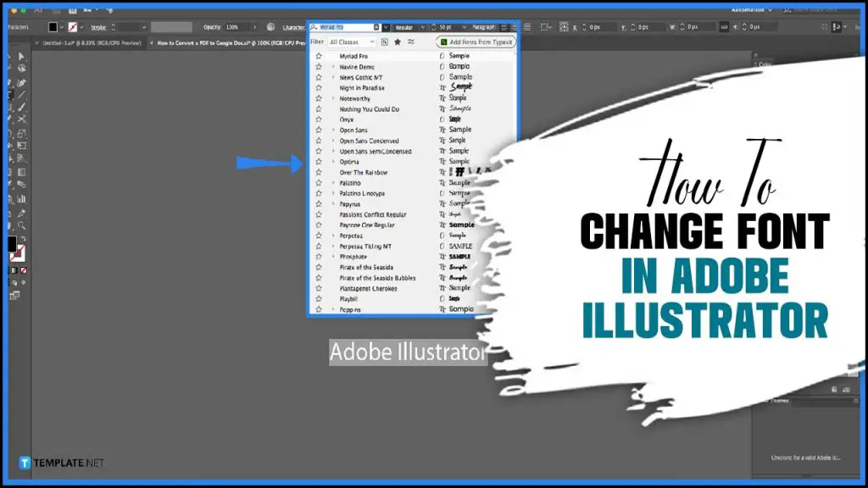Favorite the Myriad Pro font
This screenshot has width=868, height=488.
click(319, 56)
